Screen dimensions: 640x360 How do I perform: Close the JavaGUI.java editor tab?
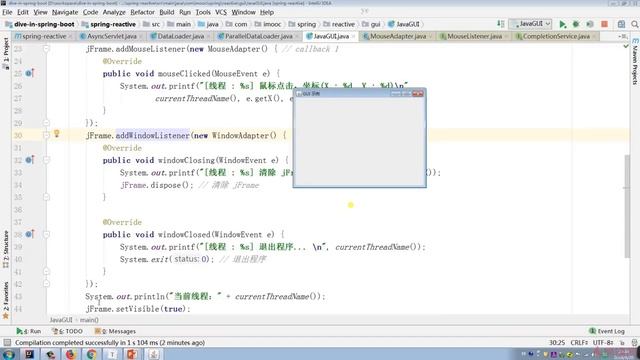pos(353,36)
